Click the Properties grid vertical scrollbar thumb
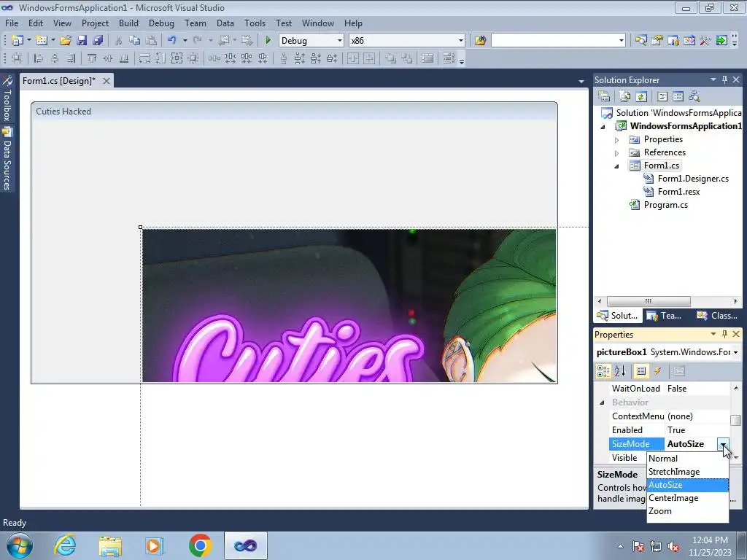 [736, 421]
